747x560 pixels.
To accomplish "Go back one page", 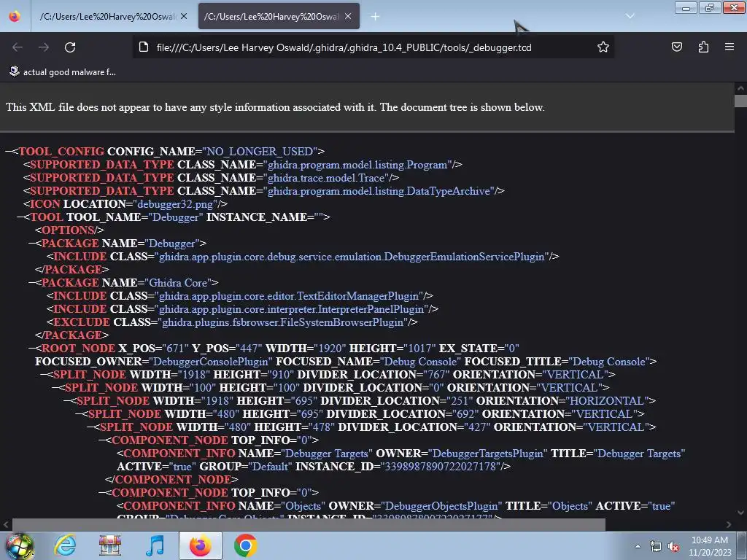I will [18, 47].
